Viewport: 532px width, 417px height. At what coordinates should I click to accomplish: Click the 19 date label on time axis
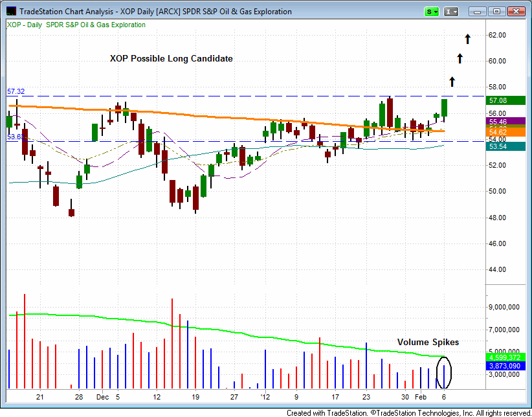[195, 397]
